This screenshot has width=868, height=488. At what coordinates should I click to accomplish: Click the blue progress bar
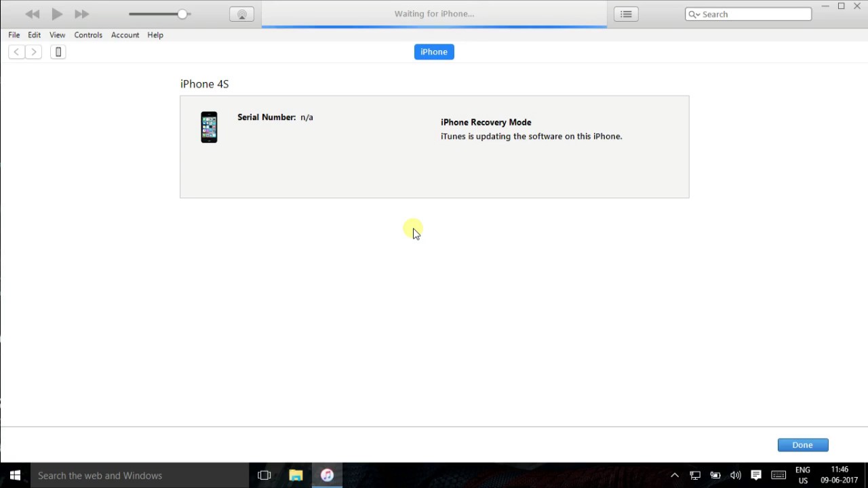[434, 26]
